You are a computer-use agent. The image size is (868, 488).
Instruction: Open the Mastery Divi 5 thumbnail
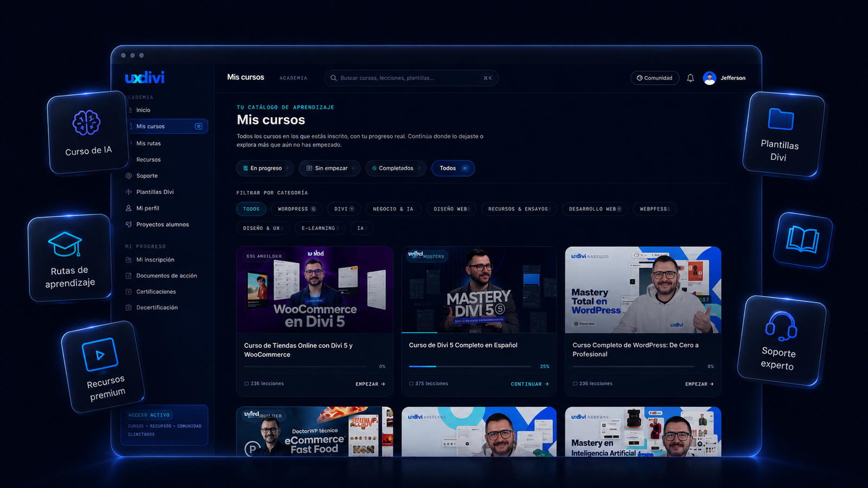[x=479, y=290]
